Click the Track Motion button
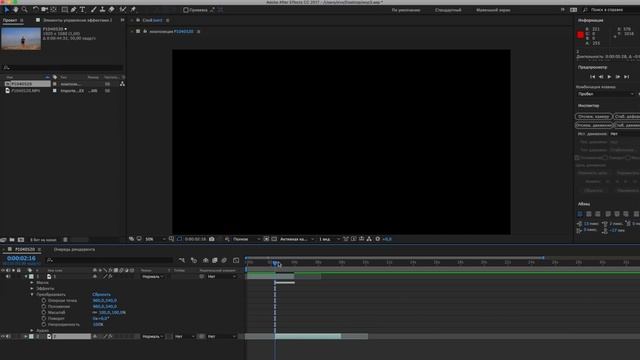 [594, 125]
